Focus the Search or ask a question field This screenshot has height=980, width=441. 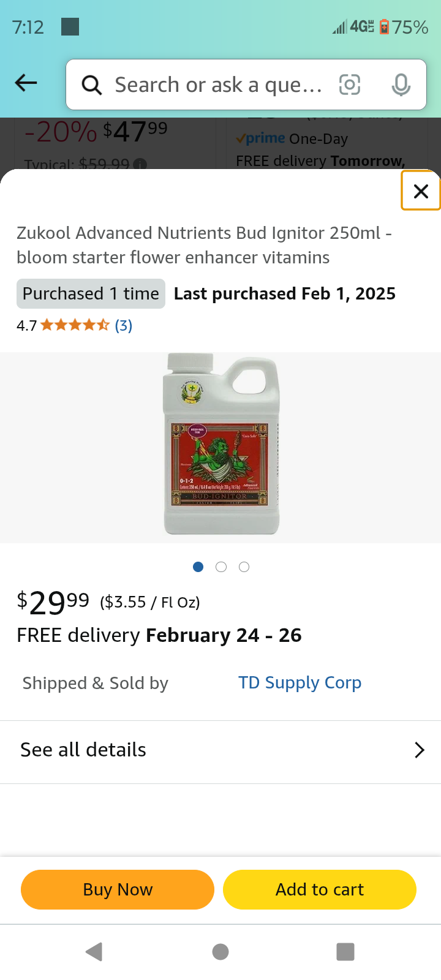(x=218, y=85)
